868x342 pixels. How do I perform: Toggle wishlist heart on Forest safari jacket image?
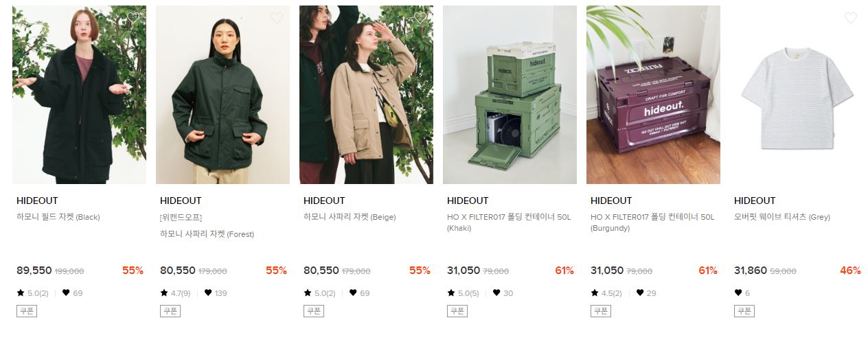[277, 18]
